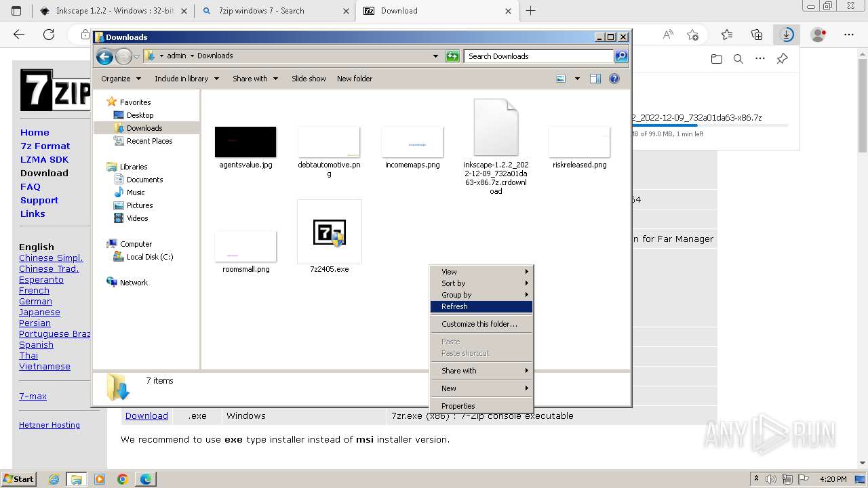Expand the view options dropdown arrow
This screenshot has width=868, height=488.
click(577, 79)
